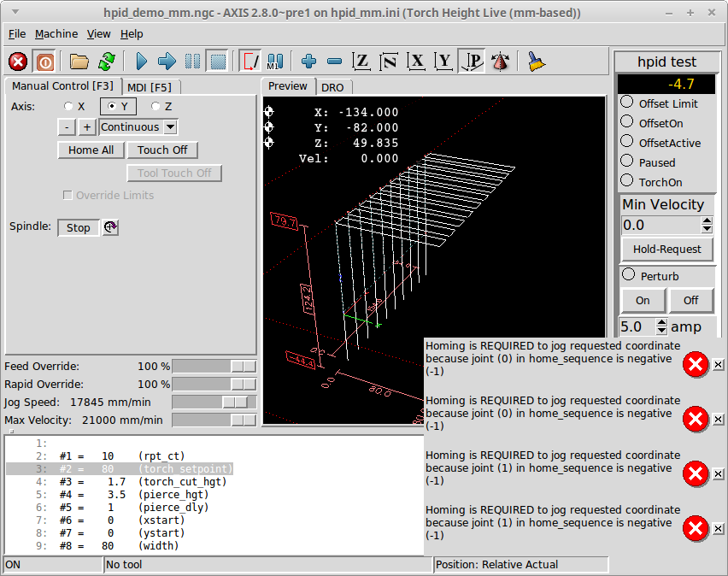Increase the amp value spinner
Image resolution: width=728 pixels, height=576 pixels.
[x=660, y=322]
